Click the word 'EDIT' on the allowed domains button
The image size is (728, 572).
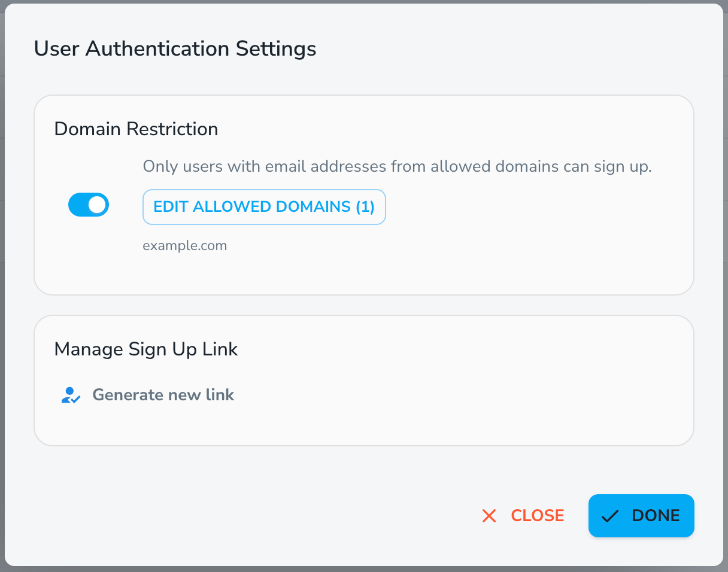[x=171, y=207]
